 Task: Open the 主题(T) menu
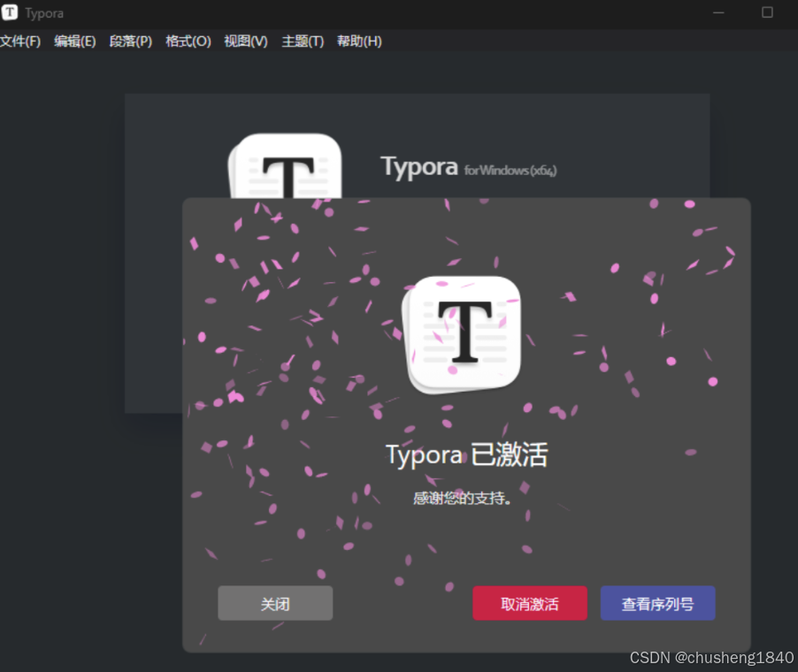pos(303,42)
